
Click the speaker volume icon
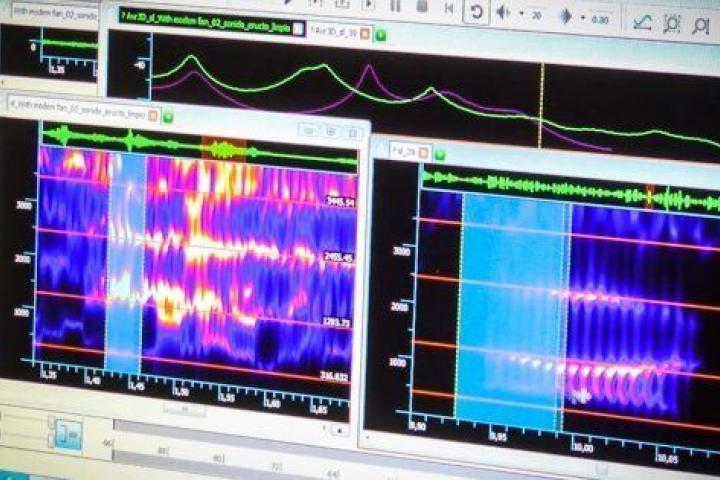[x=504, y=13]
